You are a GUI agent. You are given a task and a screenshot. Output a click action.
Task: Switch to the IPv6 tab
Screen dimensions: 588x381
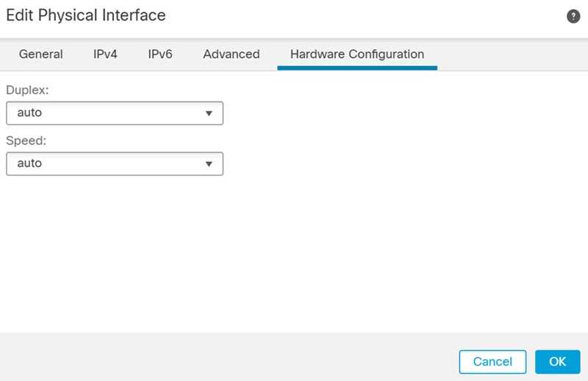(160, 54)
